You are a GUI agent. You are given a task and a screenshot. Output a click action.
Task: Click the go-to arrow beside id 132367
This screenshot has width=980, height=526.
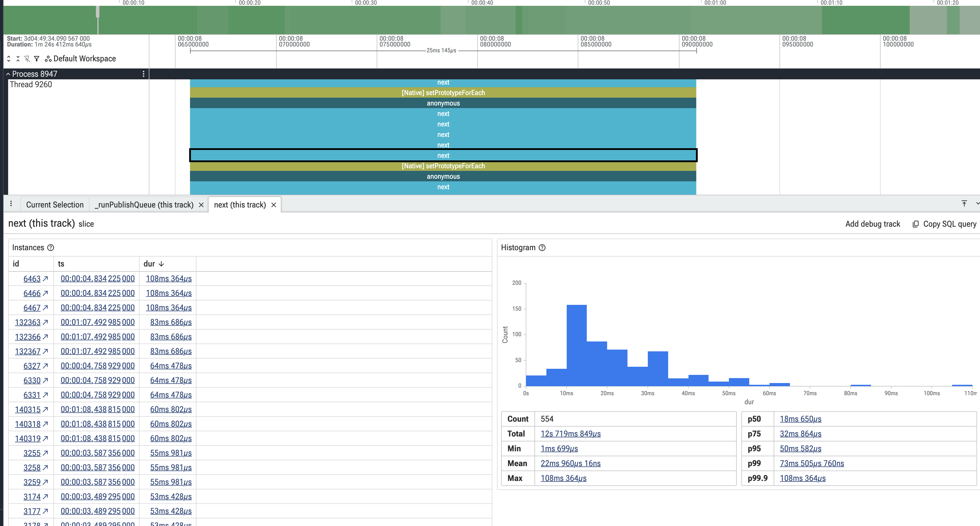tap(46, 351)
